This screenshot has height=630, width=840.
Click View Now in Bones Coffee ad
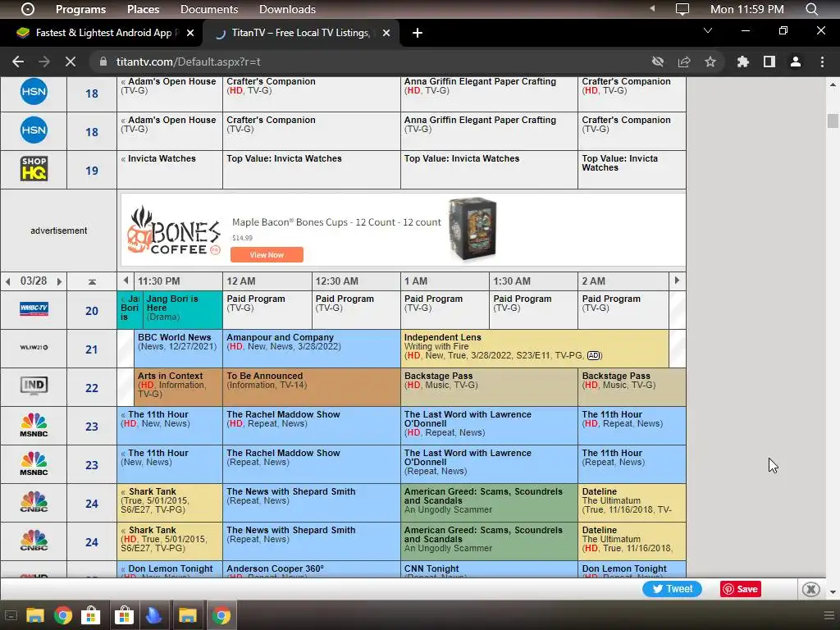click(267, 255)
